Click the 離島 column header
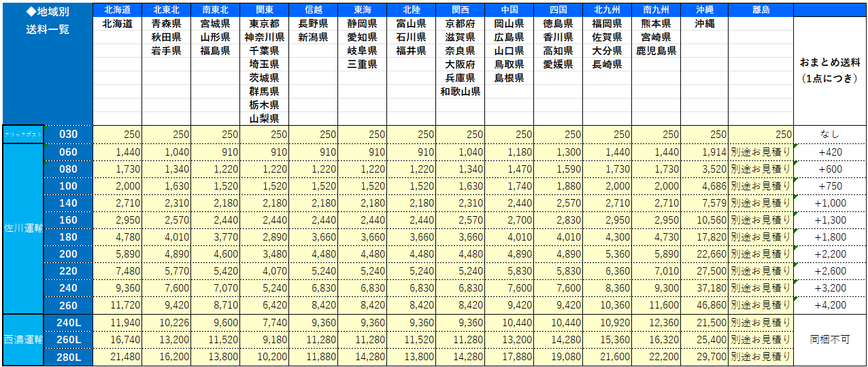Viewport: 868px width, 367px height. (x=761, y=10)
